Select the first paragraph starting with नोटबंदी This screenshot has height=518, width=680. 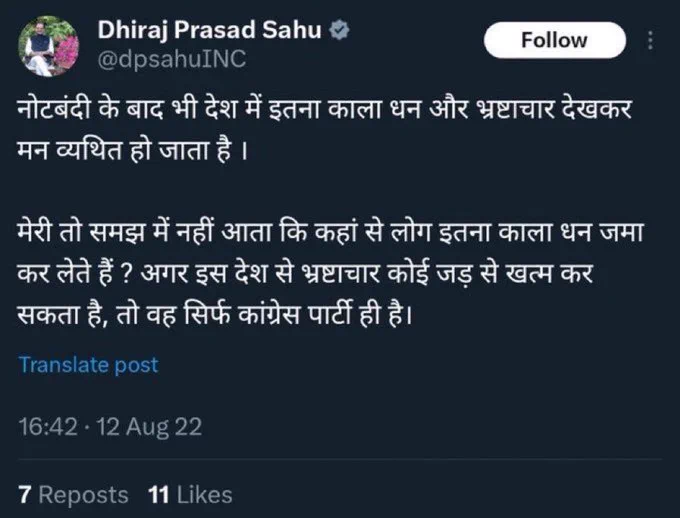click(325, 130)
